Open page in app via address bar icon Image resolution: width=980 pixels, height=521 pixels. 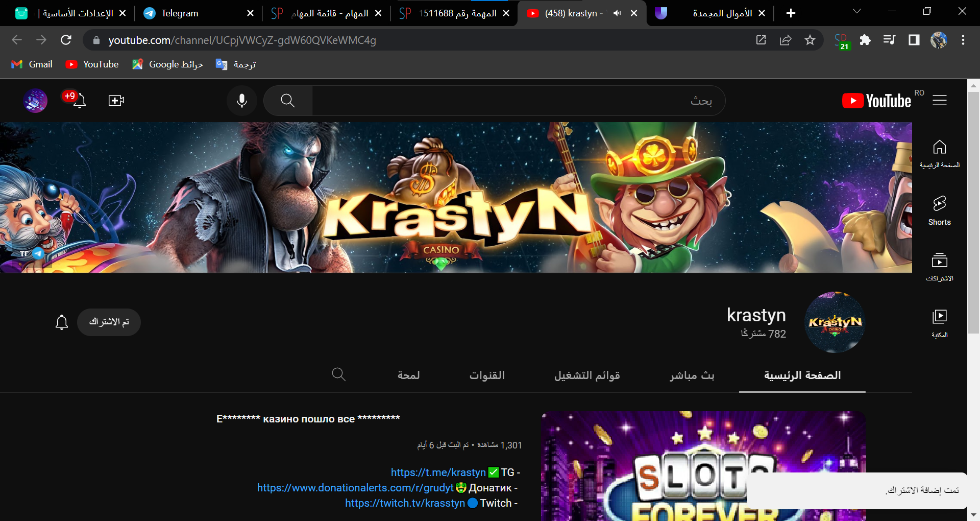pyautogui.click(x=761, y=40)
